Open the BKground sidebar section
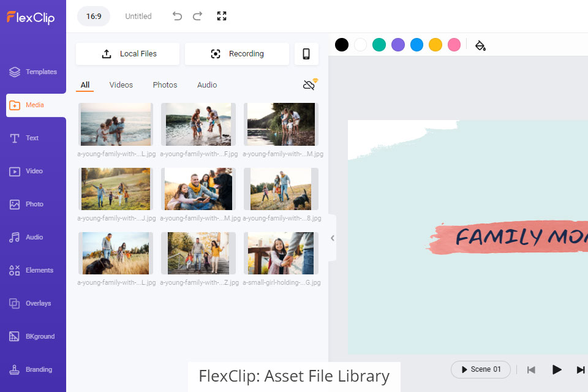The width and height of the screenshot is (588, 392). point(32,336)
